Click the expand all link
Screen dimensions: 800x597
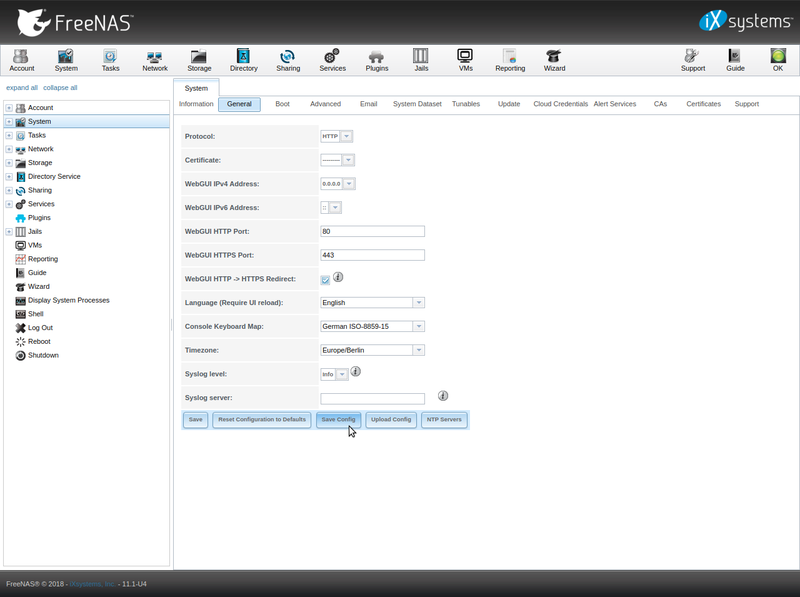22,88
